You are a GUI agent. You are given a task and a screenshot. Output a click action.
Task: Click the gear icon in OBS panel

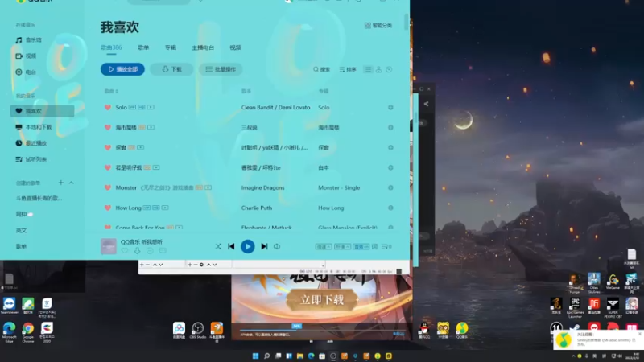pyautogui.click(x=201, y=265)
